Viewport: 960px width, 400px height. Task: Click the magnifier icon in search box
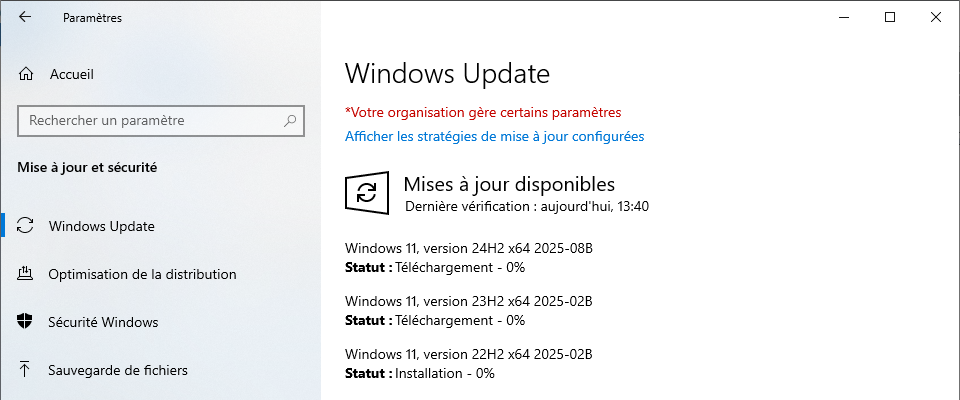point(290,121)
